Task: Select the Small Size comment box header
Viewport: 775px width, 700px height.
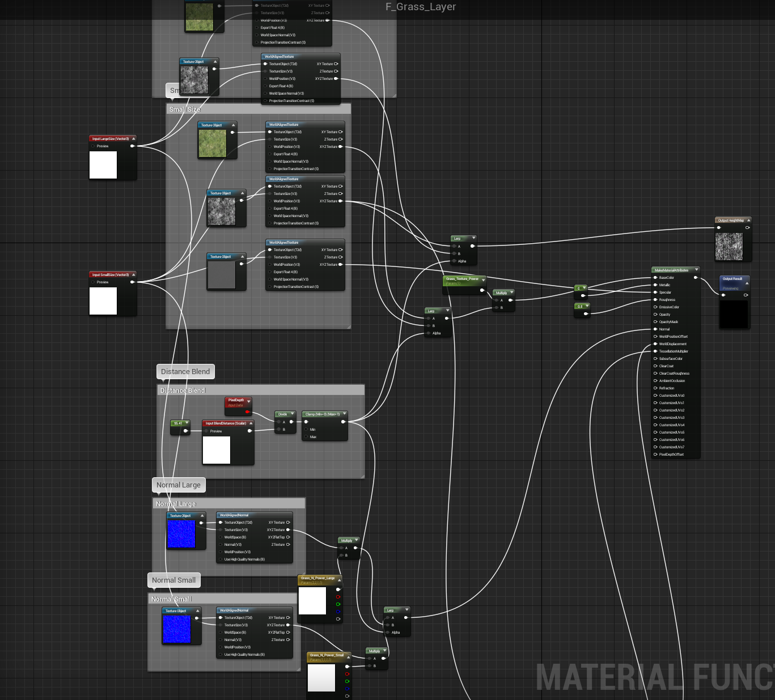Action: point(259,109)
